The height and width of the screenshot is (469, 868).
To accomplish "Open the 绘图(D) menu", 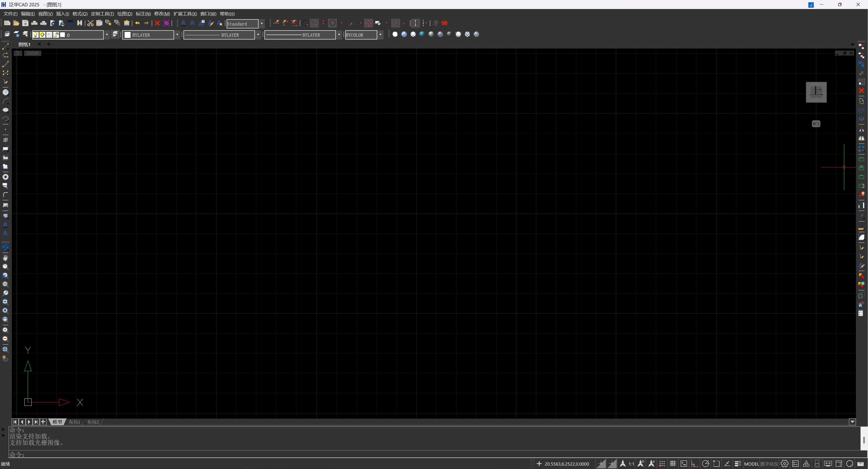I will [125, 14].
